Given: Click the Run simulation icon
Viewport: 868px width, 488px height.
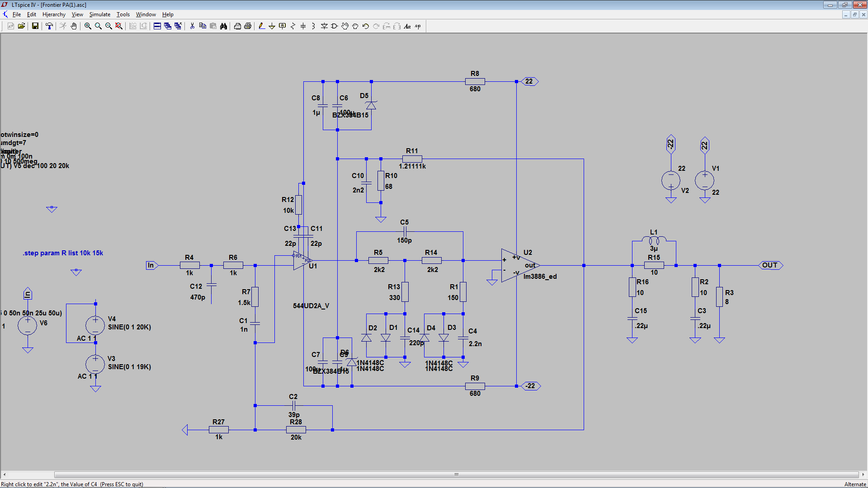Looking at the screenshot, I should [63, 26].
